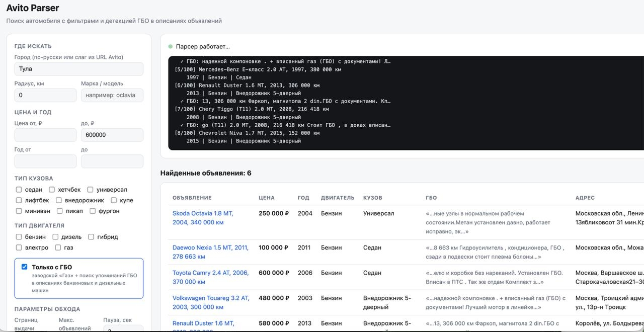This screenshot has width=644, height=332.
Task: Click the Пауза, сек input field
Action: tap(123, 328)
